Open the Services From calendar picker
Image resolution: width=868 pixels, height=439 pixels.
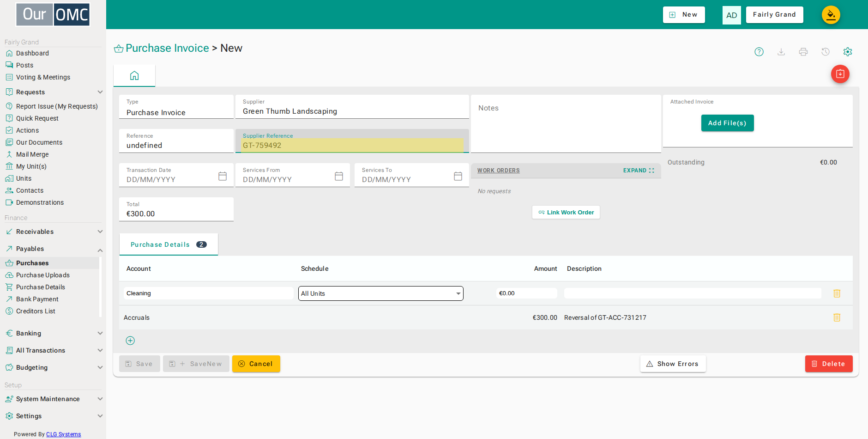pyautogui.click(x=339, y=176)
